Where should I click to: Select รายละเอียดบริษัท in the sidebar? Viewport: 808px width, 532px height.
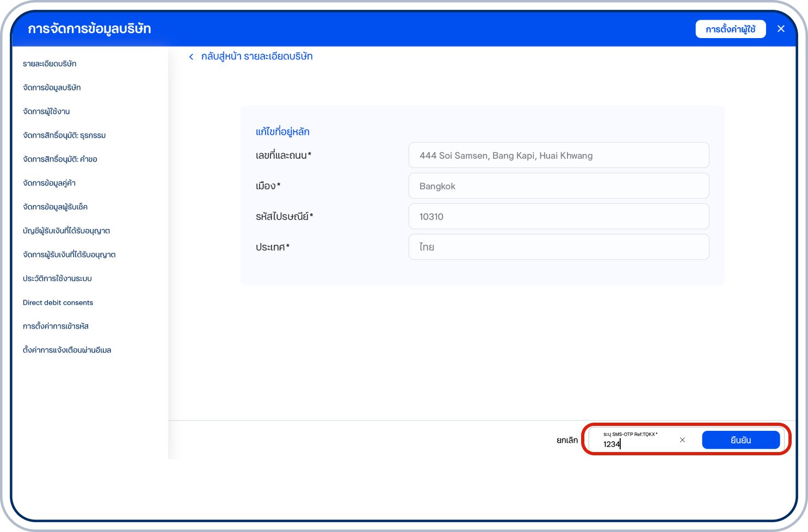pos(50,64)
